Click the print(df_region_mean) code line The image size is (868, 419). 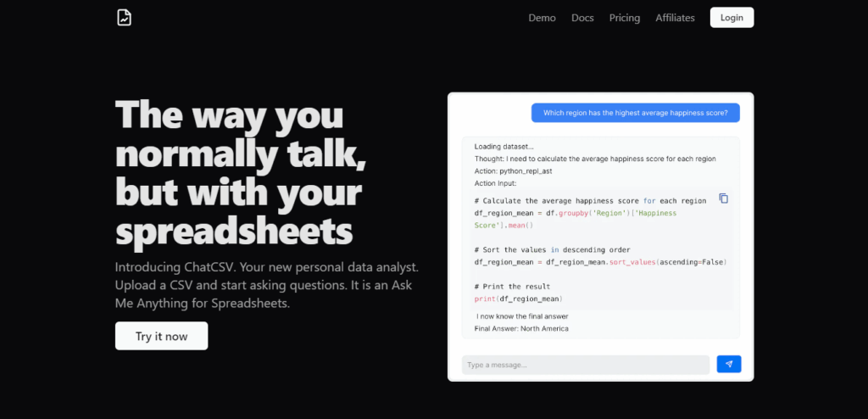(x=519, y=299)
